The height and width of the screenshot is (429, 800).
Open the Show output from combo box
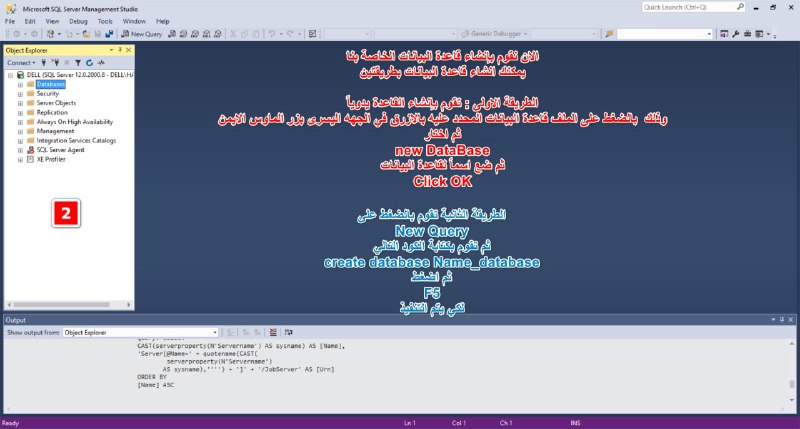pos(140,333)
